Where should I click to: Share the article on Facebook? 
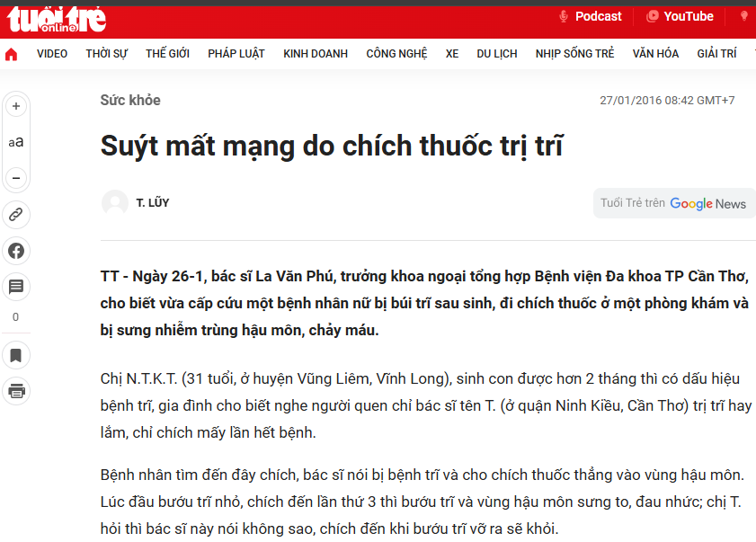pos(16,251)
